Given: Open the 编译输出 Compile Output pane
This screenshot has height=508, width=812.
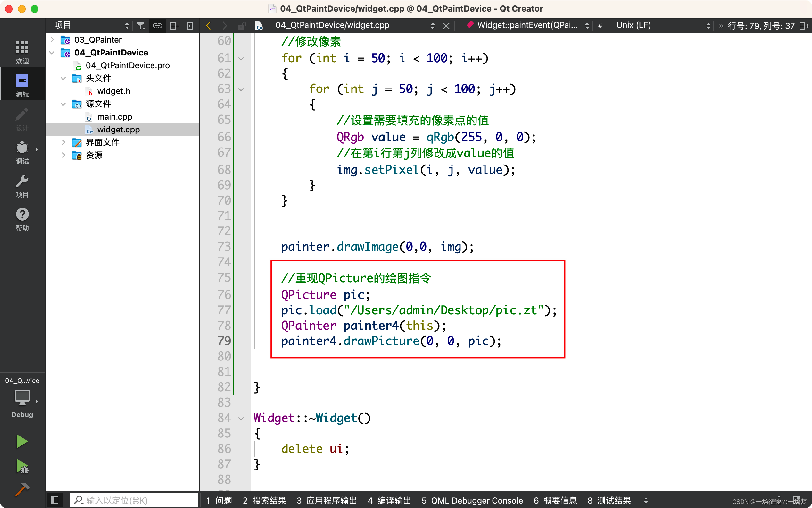Looking at the screenshot, I should pyautogui.click(x=389, y=501).
